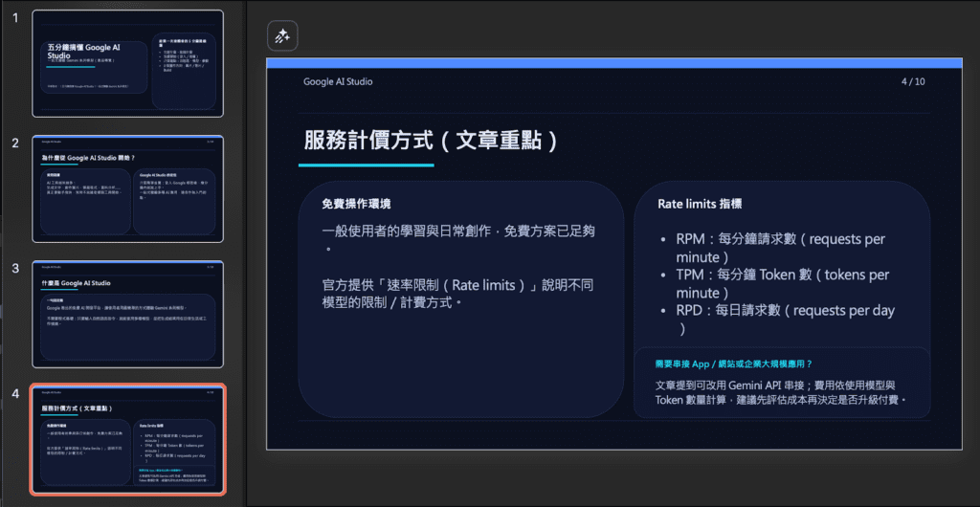Select the Rate limits 指標 heading
The height and width of the screenshot is (507, 980).
coord(701,205)
